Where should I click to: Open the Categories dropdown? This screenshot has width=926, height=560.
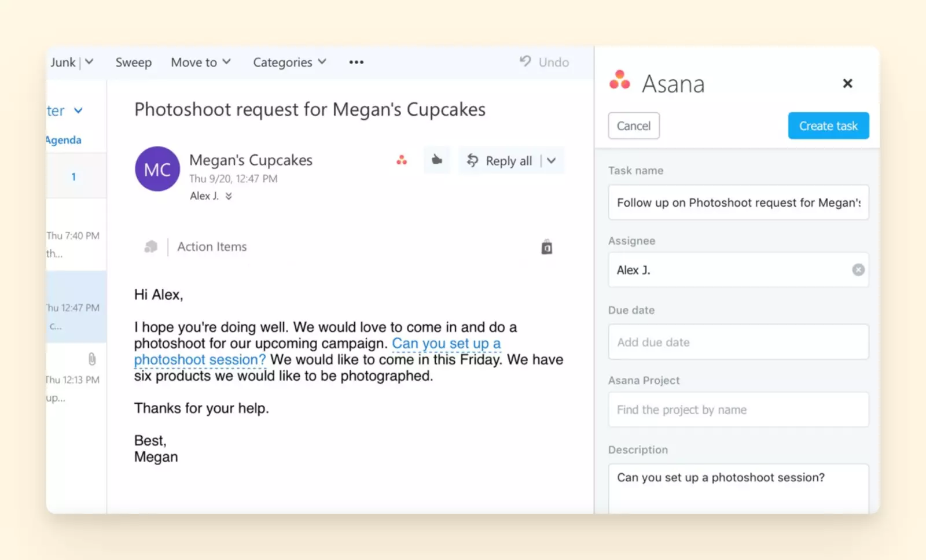[290, 62]
